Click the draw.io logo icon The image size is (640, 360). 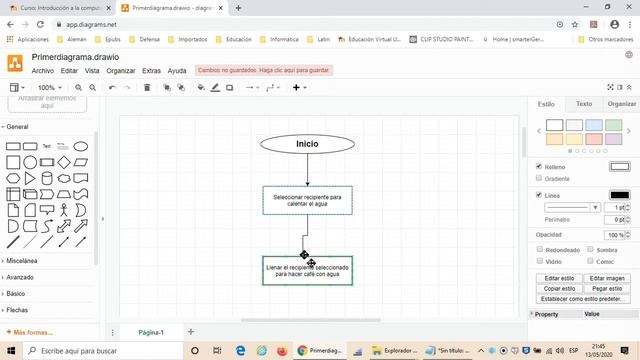pos(15,63)
